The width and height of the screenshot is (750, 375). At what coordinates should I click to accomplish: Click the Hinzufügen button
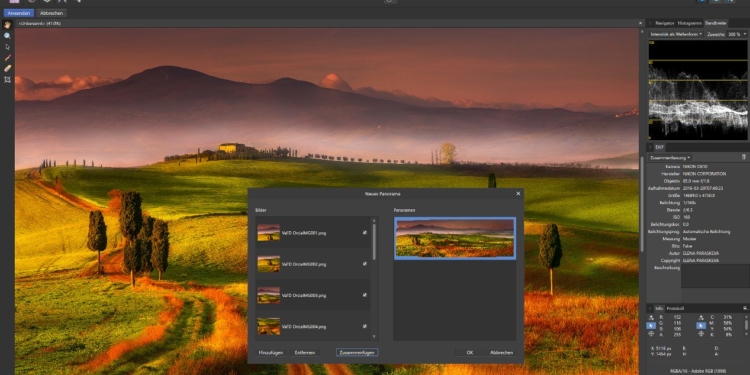tap(271, 353)
